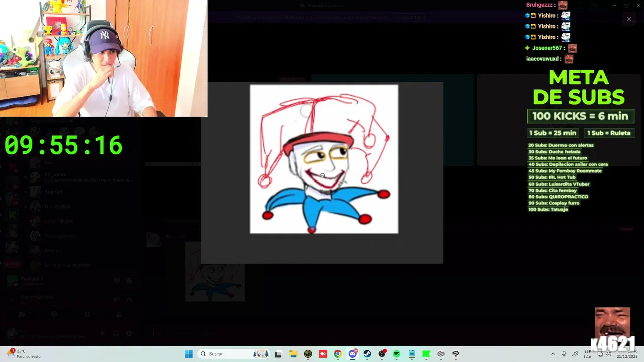Expand the hidden system tray icons
Image resolution: width=644 pixels, height=362 pixels.
553,354
